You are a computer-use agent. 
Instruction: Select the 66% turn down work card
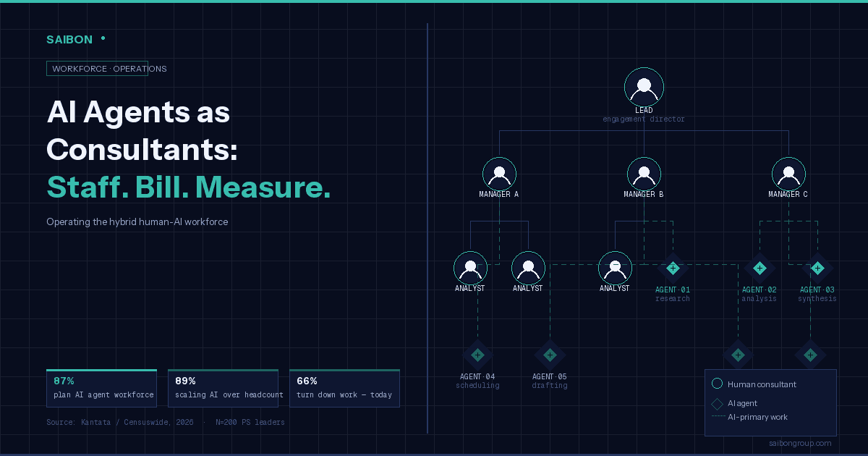click(344, 388)
